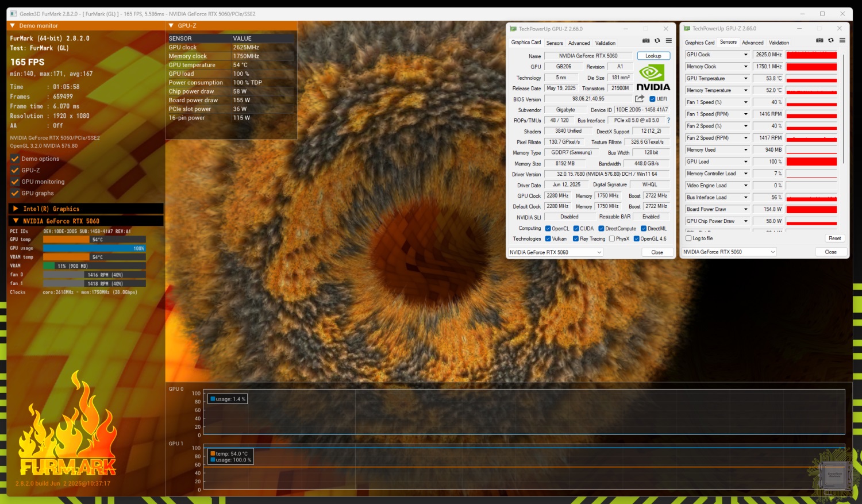Click the Board power draw 155 W row
The width and height of the screenshot is (862, 504).
point(231,100)
